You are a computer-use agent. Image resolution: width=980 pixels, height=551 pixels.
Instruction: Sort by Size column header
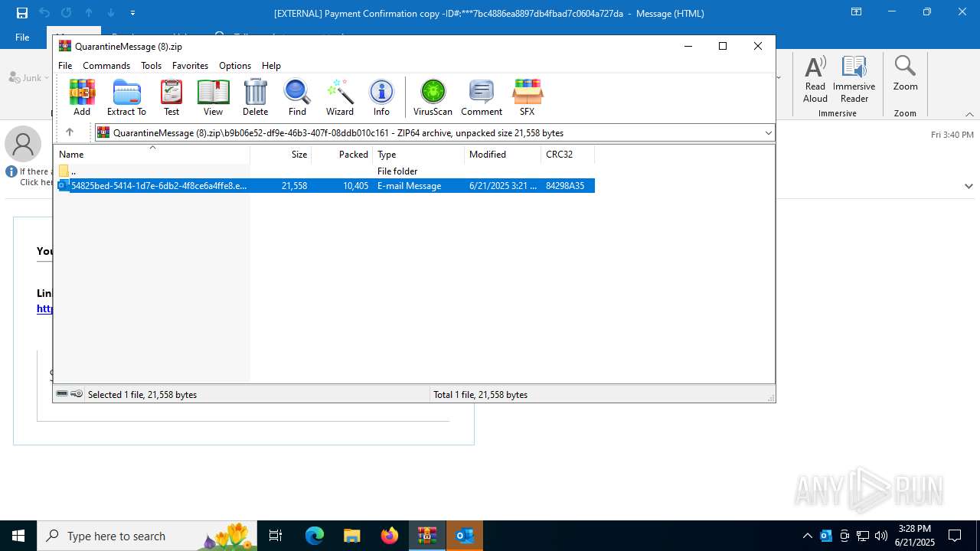[x=281, y=154]
